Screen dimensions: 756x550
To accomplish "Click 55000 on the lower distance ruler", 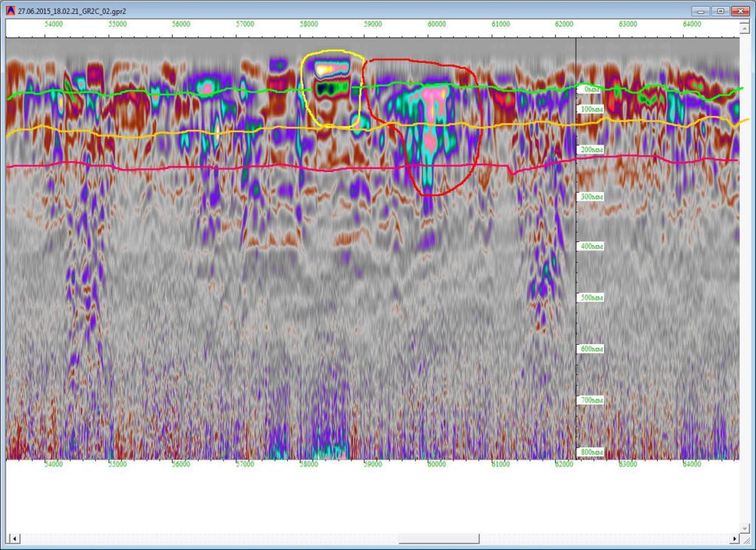I will coord(117,464).
